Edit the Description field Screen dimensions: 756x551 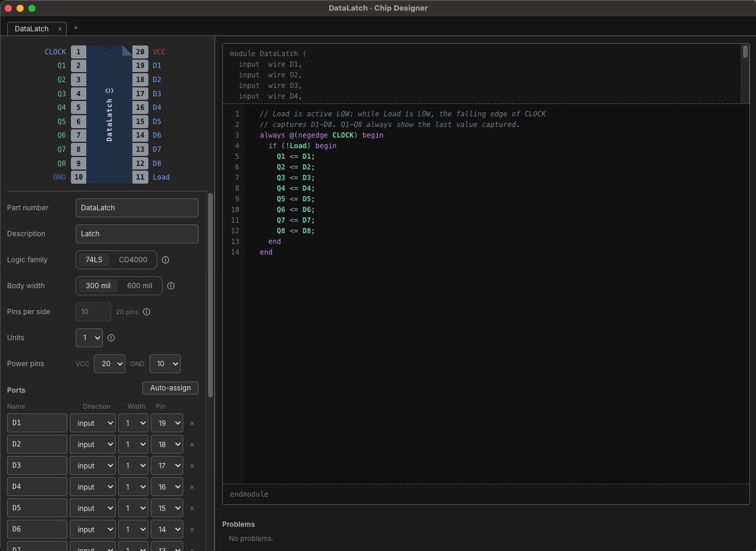coord(137,234)
